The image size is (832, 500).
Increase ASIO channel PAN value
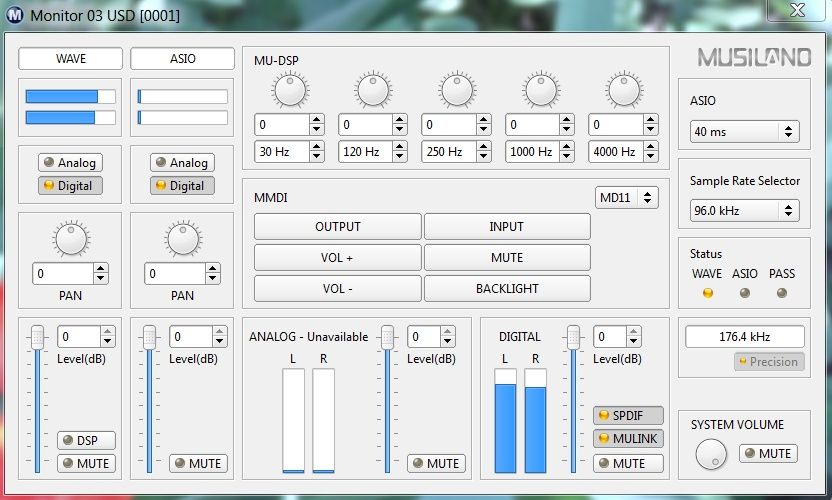click(x=213, y=269)
